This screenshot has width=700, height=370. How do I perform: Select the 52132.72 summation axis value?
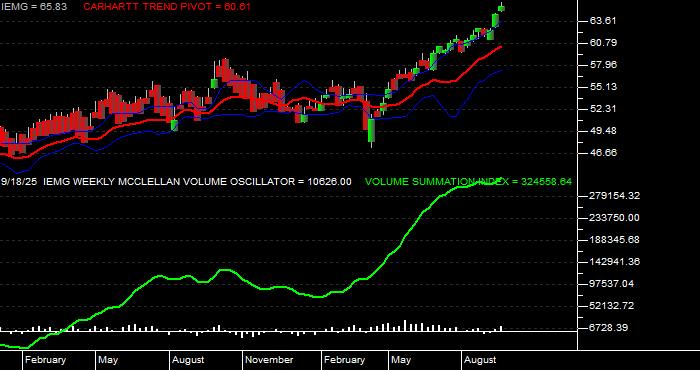tap(612, 306)
